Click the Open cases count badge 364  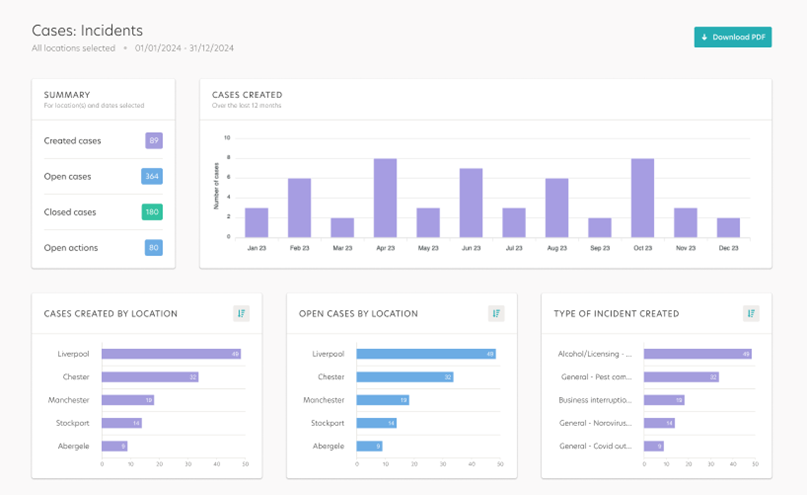tap(152, 176)
